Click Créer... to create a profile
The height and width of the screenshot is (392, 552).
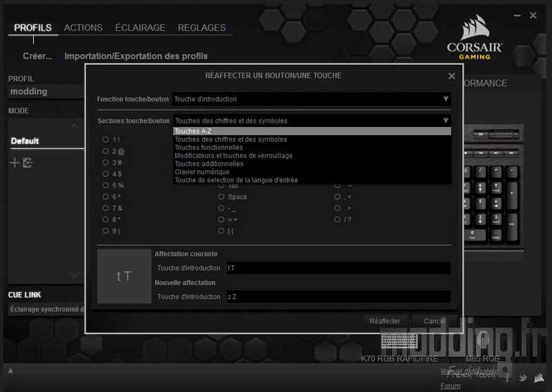point(37,56)
